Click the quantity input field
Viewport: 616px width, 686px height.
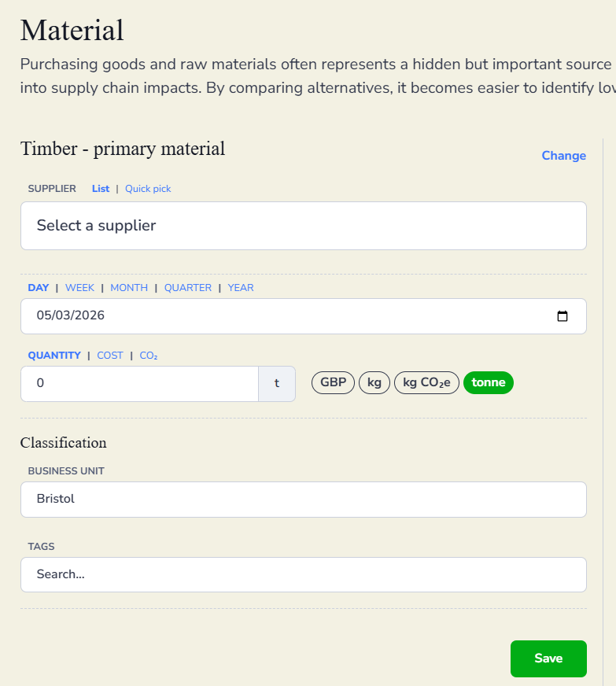click(139, 384)
